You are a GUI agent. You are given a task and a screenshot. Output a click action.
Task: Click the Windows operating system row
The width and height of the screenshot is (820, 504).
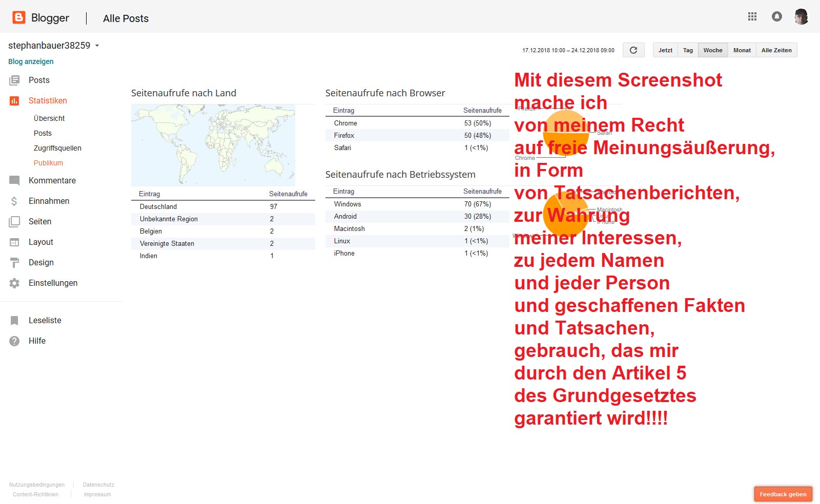(x=417, y=204)
